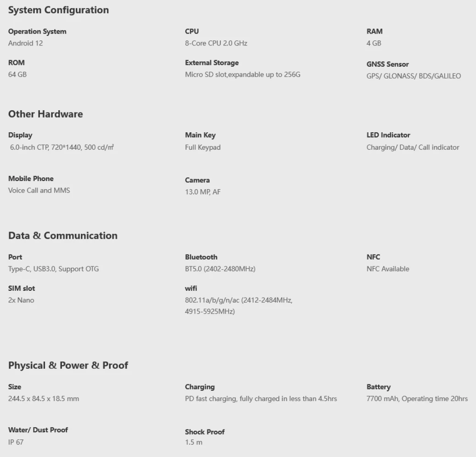The width and height of the screenshot is (476, 457).
Task: Click the Operation System label
Action: pyautogui.click(x=37, y=31)
